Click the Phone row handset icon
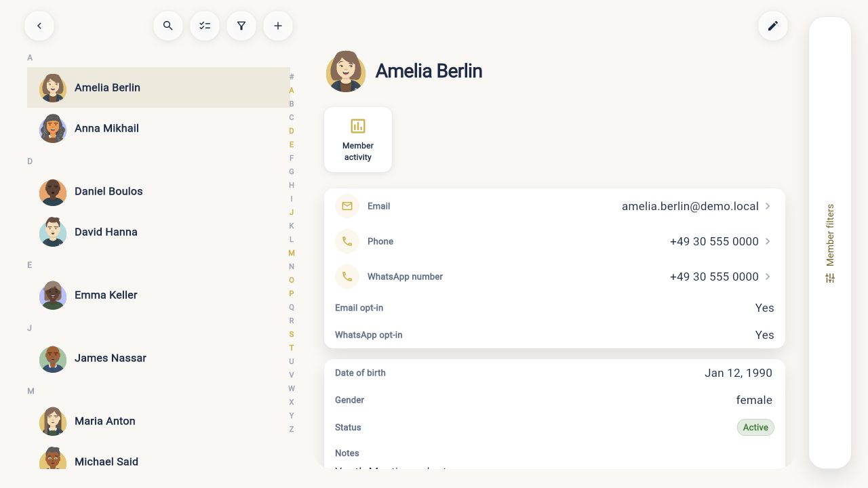Image resolution: width=868 pixels, height=488 pixels. tap(347, 241)
